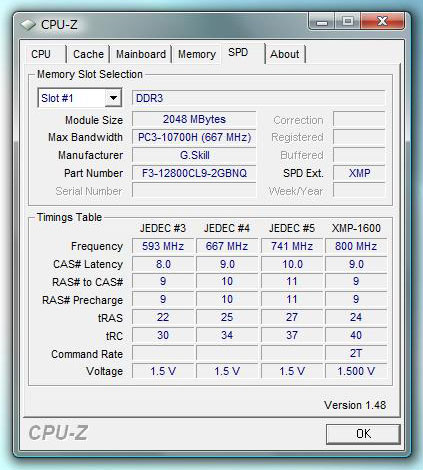Click the empty Serial Number field

point(194,191)
